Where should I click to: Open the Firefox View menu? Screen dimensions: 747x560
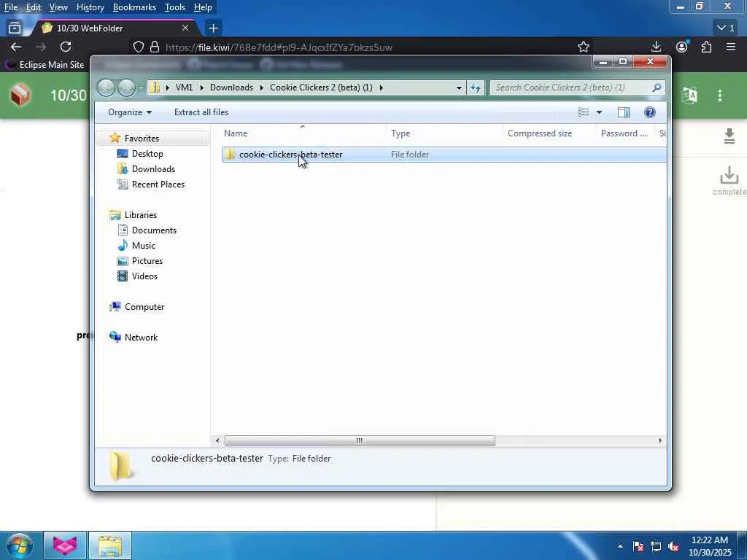(x=58, y=7)
